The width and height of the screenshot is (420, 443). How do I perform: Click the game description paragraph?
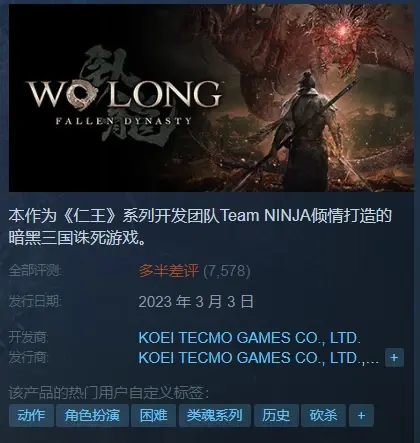pyautogui.click(x=200, y=227)
